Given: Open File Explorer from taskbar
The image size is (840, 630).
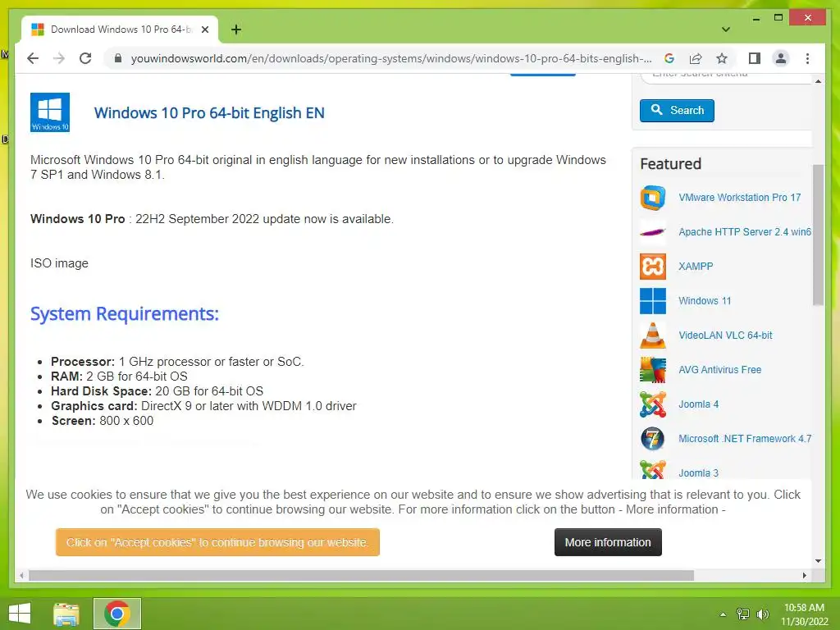Looking at the screenshot, I should click(x=66, y=614).
